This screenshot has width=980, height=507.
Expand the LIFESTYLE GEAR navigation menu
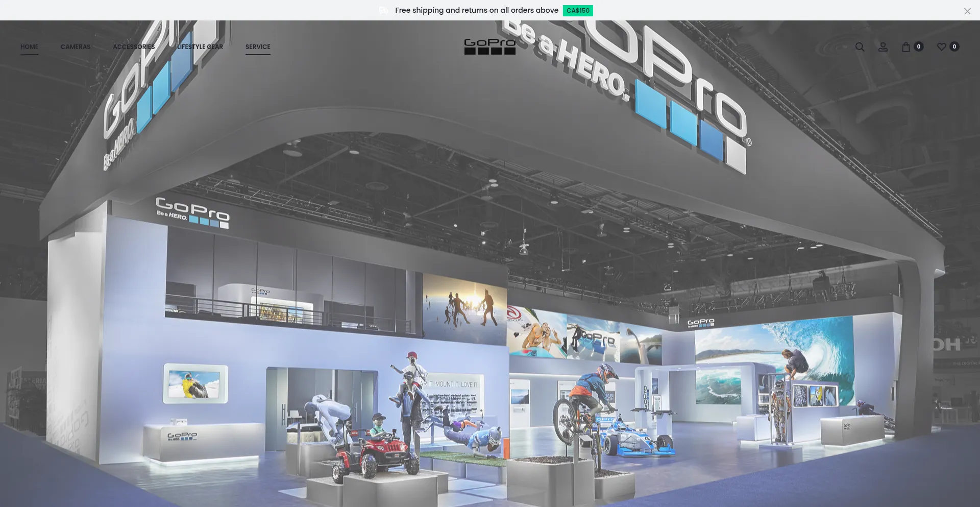point(200,47)
